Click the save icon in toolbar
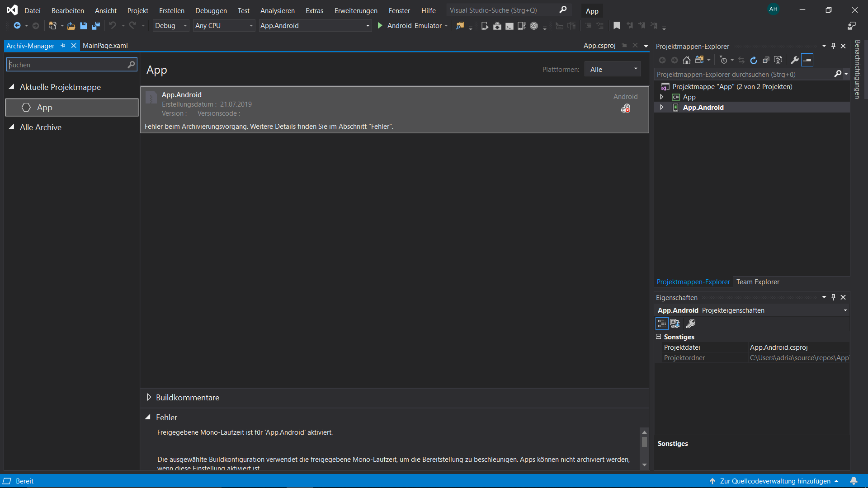868x488 pixels. [x=83, y=26]
